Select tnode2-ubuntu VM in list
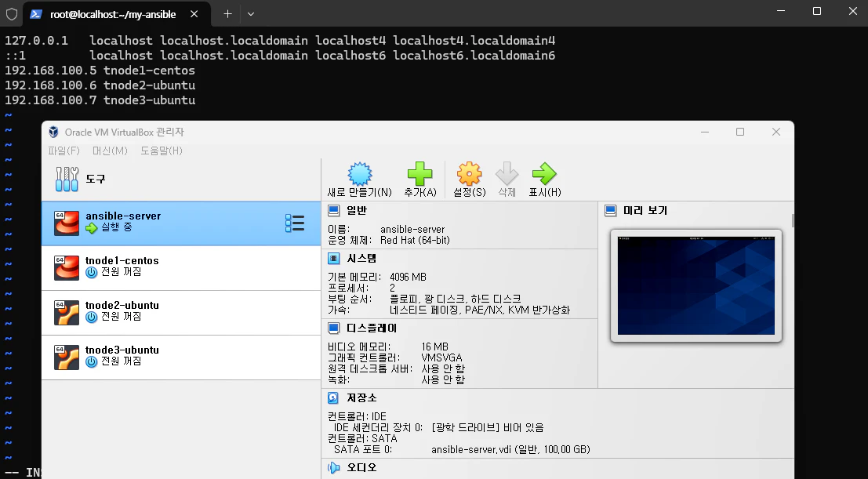Screen dimensions: 868x479 coord(182,313)
